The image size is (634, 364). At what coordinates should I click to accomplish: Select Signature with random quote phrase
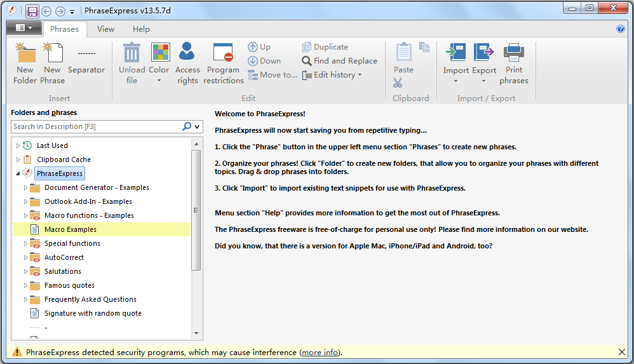[93, 313]
